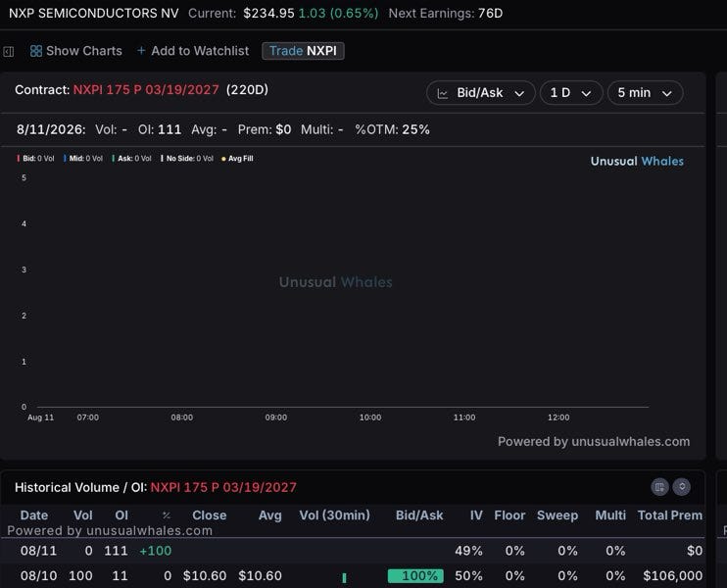Image resolution: width=727 pixels, height=588 pixels.
Task: Select the 08/10 date cell
Action: 38,576
